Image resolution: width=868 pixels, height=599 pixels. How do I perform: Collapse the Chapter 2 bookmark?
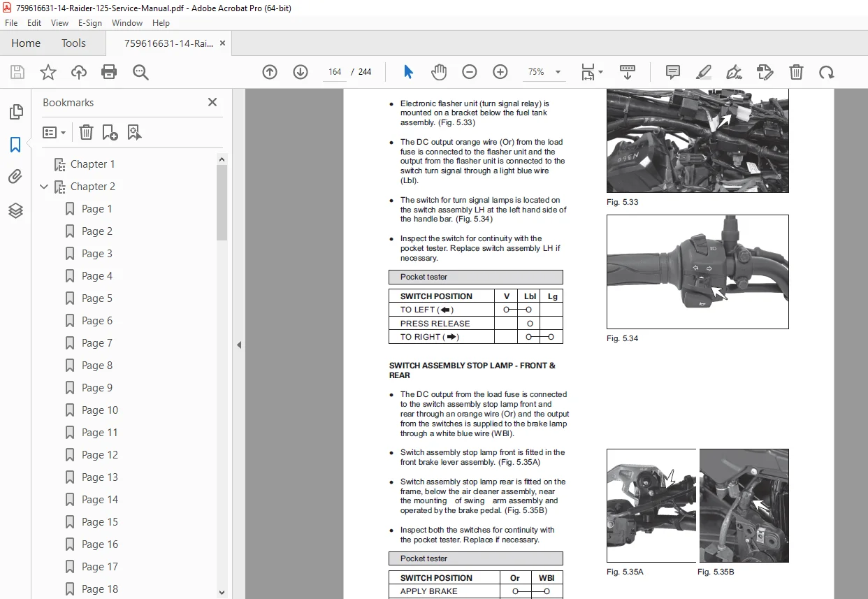point(44,187)
